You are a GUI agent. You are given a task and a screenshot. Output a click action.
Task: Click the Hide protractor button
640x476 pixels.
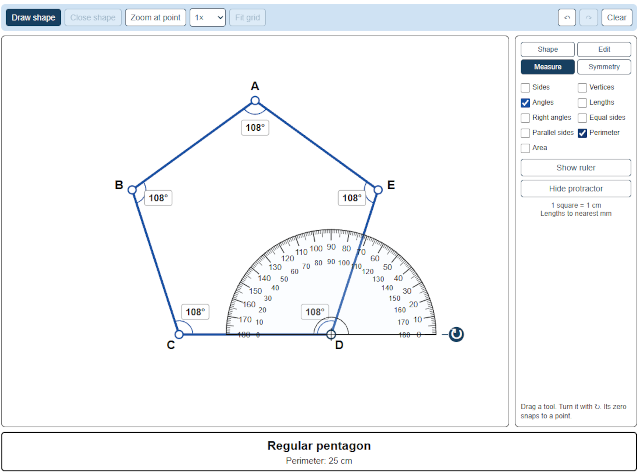tap(576, 189)
